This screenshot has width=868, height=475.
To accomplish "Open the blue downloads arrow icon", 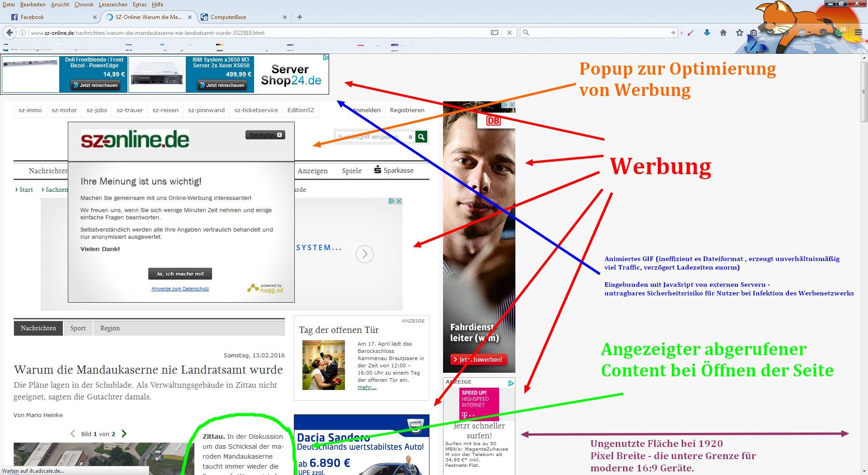I will click(707, 33).
